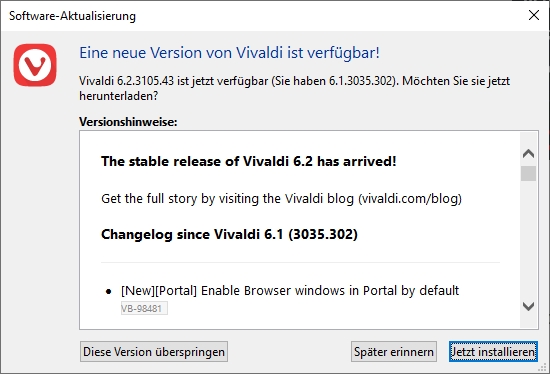The height and width of the screenshot is (374, 550).
Task: Click the 'Get the full story' sentence
Action: [281, 199]
